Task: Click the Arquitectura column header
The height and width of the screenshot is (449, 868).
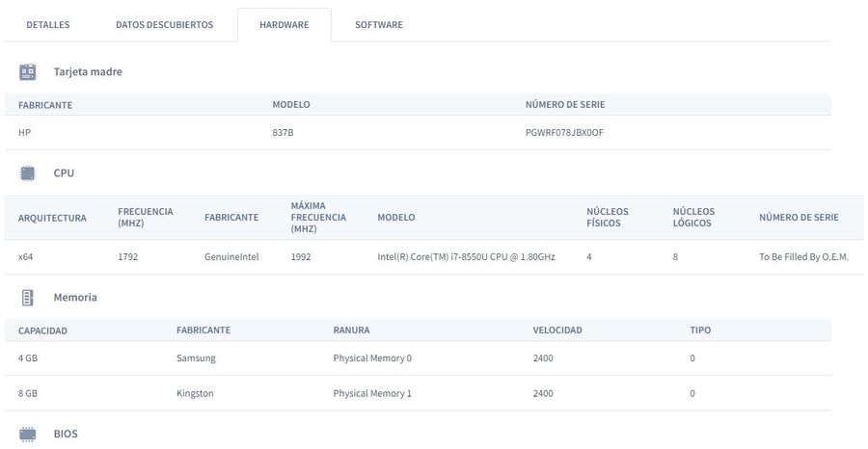Action: coord(52,218)
